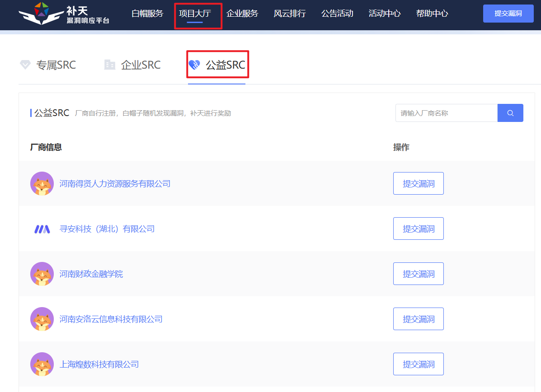Viewport: 541px width, 392px height.
Task: Select the 公益SRC tab
Action: tap(217, 65)
